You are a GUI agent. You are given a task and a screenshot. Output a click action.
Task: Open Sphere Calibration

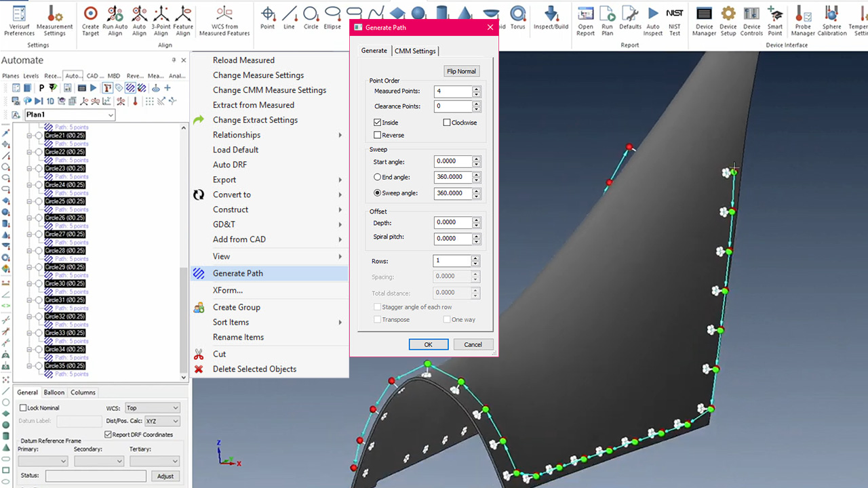[832, 21]
